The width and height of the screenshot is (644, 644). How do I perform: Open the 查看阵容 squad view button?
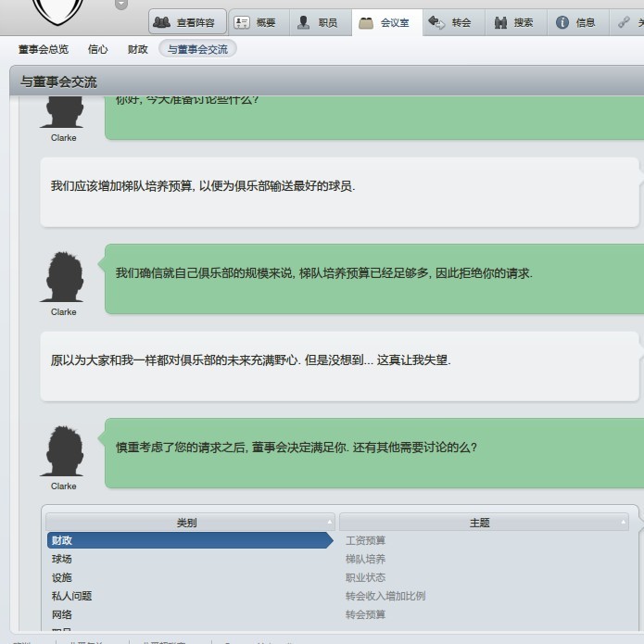pyautogui.click(x=187, y=22)
